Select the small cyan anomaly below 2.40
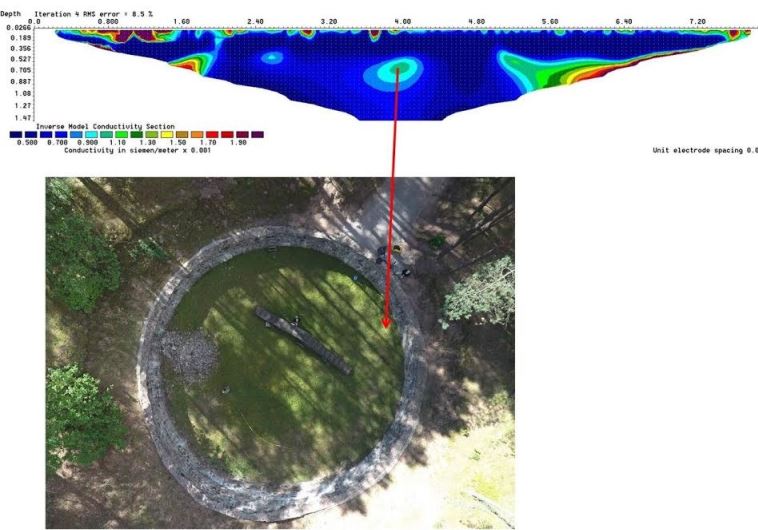This screenshot has height=530, width=758. pyautogui.click(x=271, y=58)
